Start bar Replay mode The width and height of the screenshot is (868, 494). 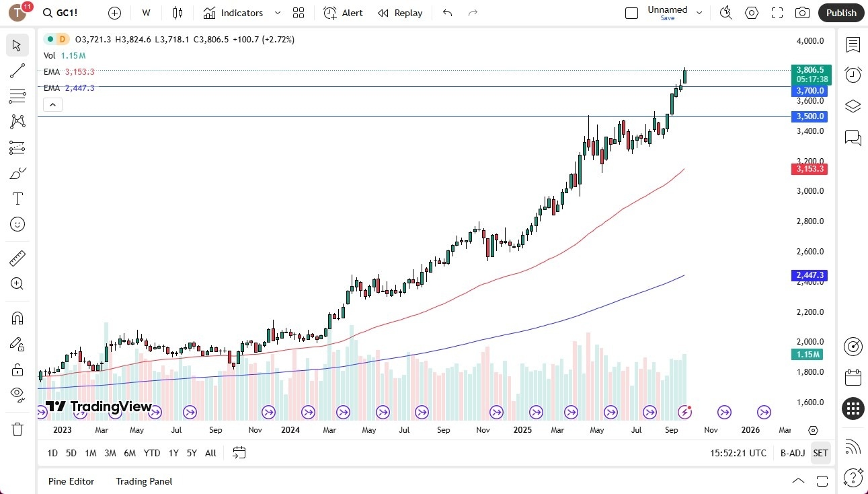[400, 13]
